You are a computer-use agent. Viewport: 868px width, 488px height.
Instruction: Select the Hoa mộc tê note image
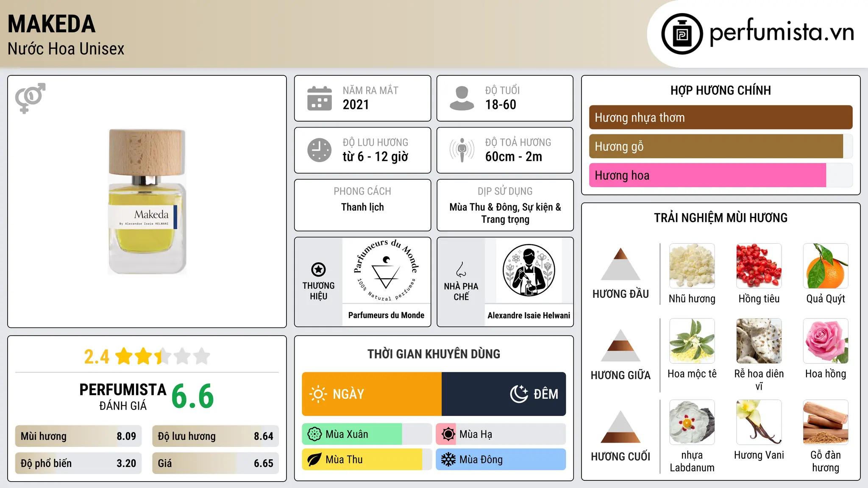[x=692, y=341]
